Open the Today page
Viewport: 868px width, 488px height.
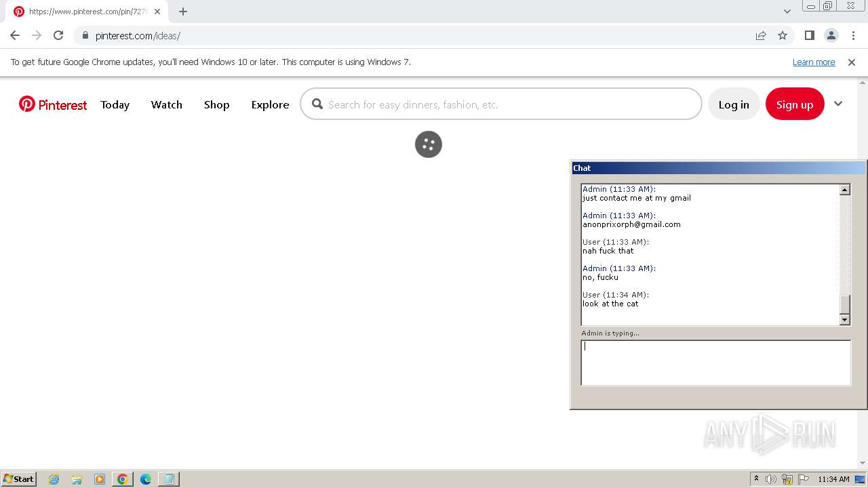[x=115, y=104]
